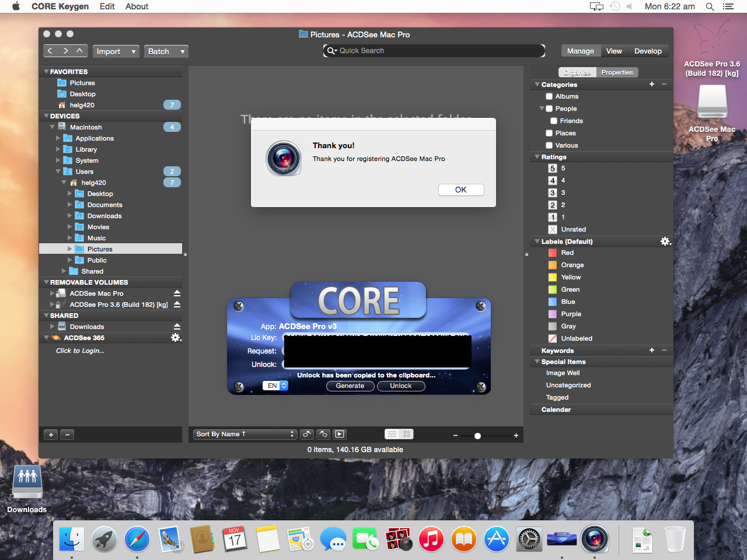Increase thumbnail size with plus icon

tap(516, 436)
